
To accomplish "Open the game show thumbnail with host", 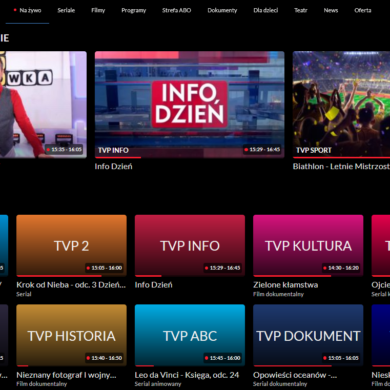I will point(43,104).
